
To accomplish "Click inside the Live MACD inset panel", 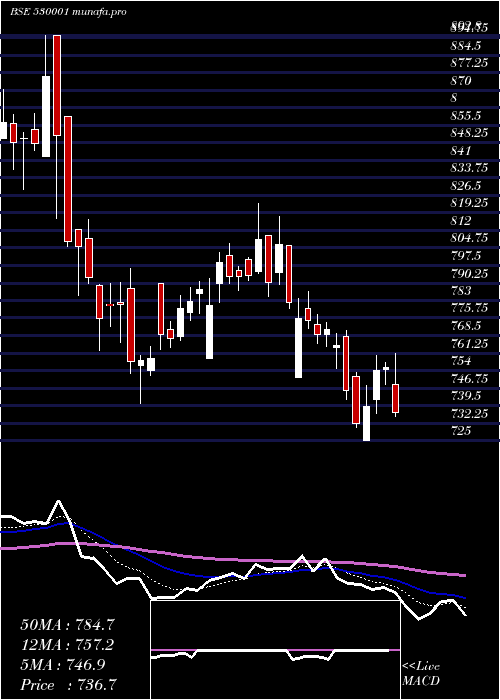I will [x=275, y=650].
